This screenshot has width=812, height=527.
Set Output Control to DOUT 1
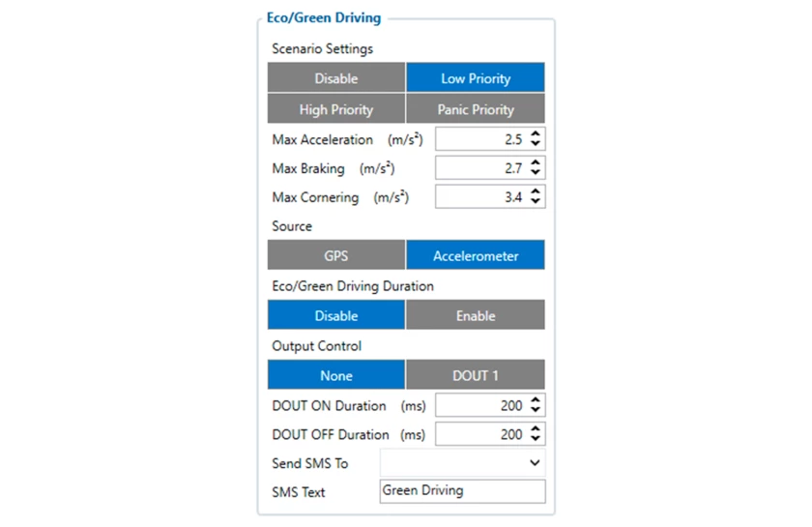click(476, 375)
